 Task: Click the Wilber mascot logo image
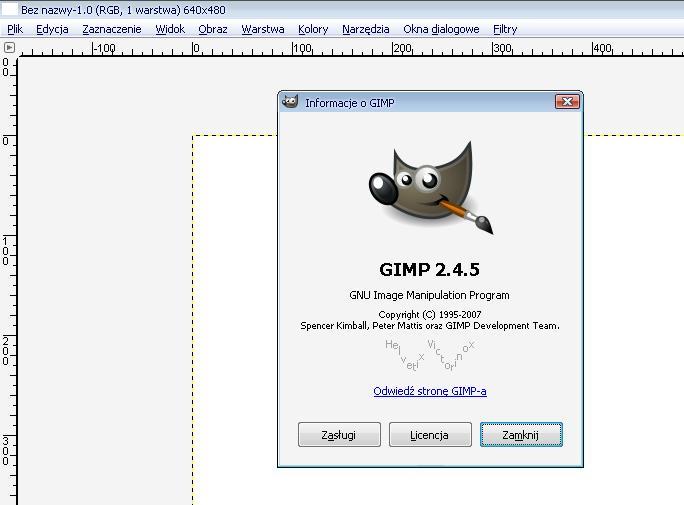pos(430,188)
